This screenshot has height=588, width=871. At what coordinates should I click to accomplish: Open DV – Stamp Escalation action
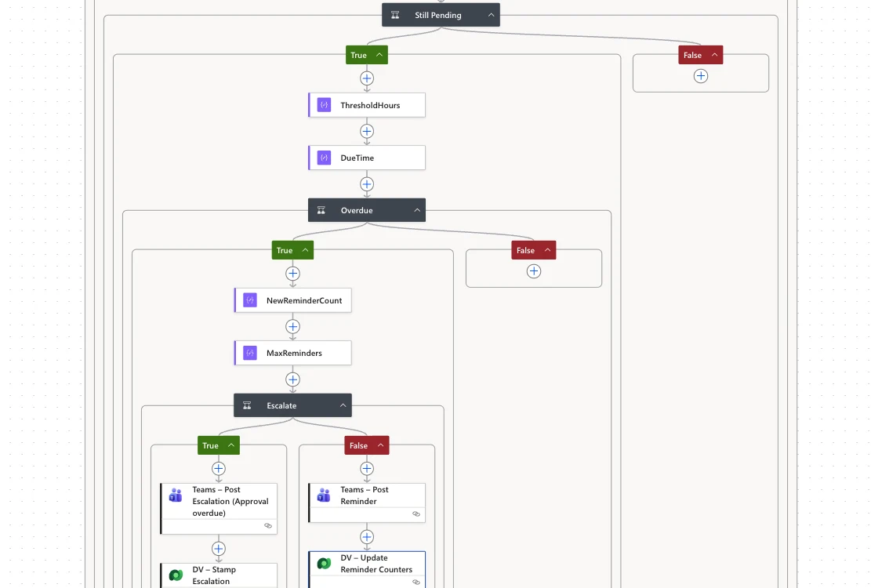pos(219,575)
